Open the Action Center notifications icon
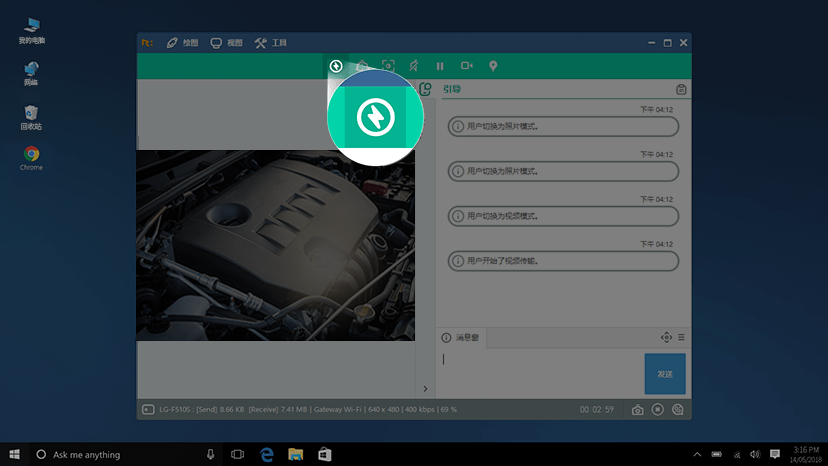828x466 pixels. pyautogui.click(x=775, y=454)
